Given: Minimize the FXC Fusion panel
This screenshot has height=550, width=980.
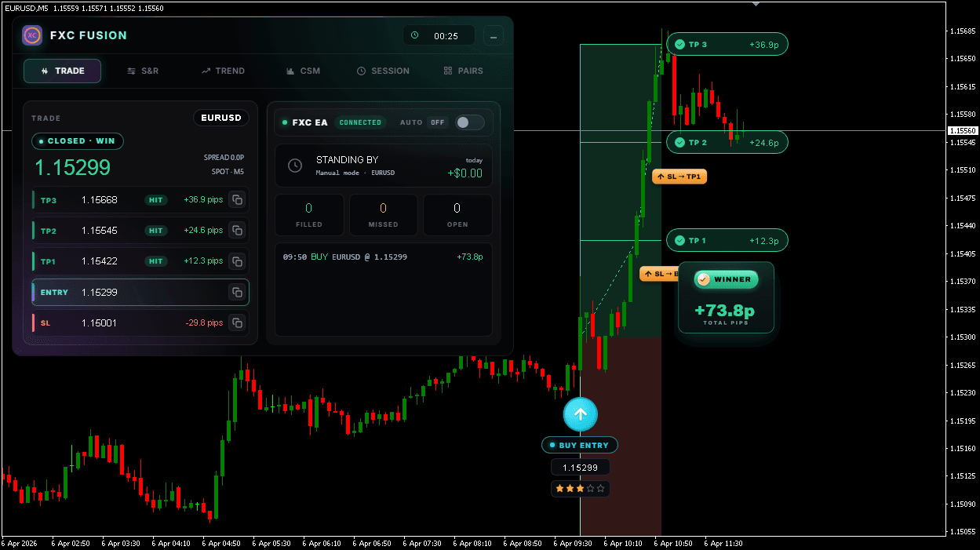Looking at the screenshot, I should (494, 35).
